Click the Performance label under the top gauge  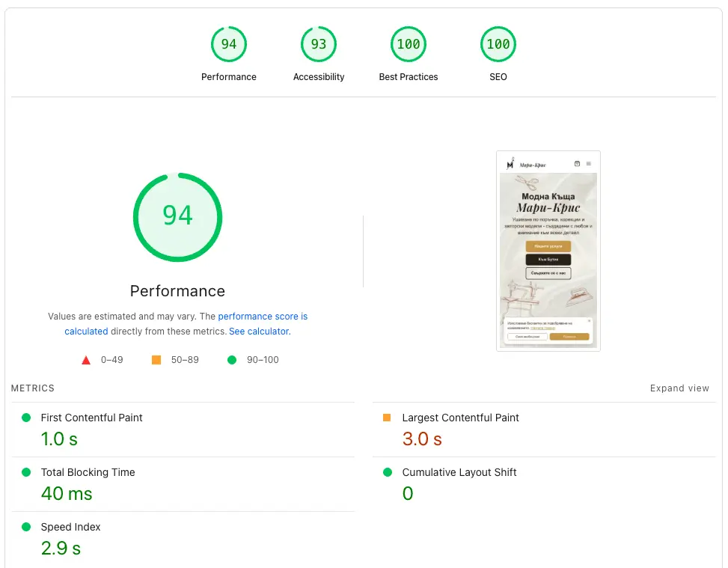click(x=228, y=77)
